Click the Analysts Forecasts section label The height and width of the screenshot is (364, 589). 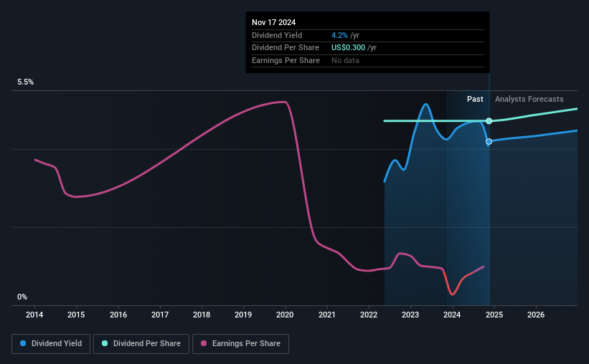click(x=529, y=99)
